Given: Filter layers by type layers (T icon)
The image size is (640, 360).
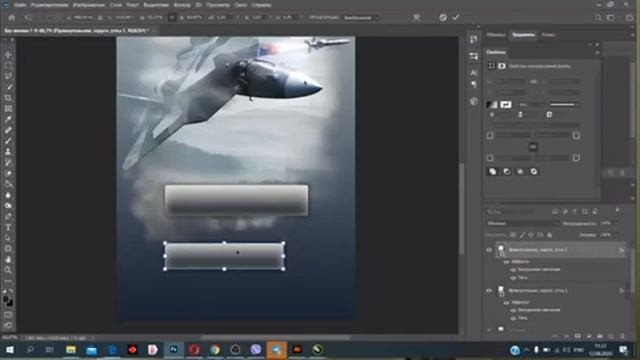Looking at the screenshot, I should point(575,212).
